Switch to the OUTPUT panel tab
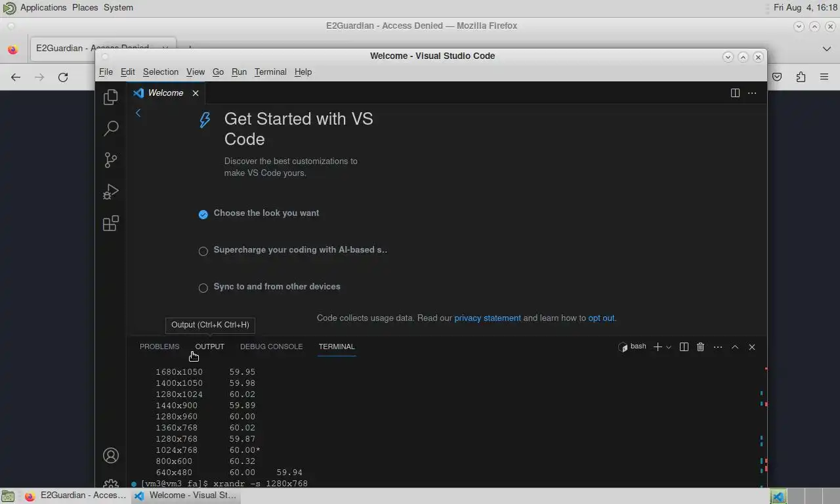Image resolution: width=840 pixels, height=504 pixels. (x=209, y=346)
